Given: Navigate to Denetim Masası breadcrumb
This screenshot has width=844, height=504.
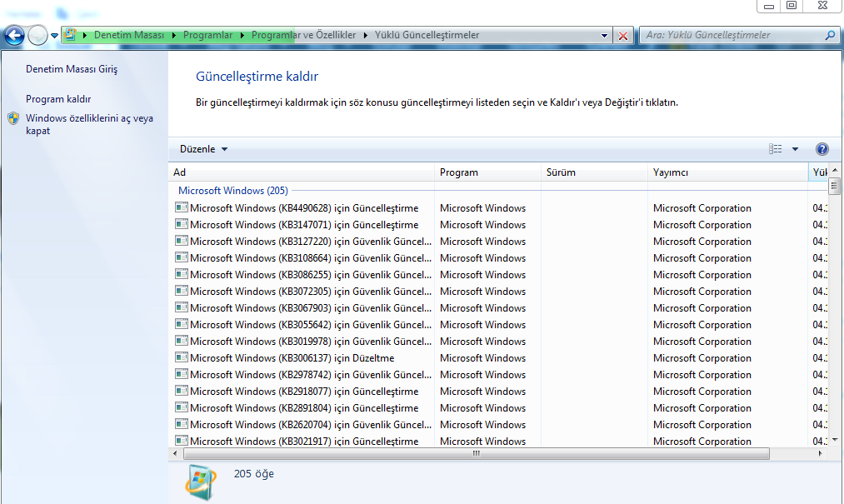Looking at the screenshot, I should click(x=128, y=35).
